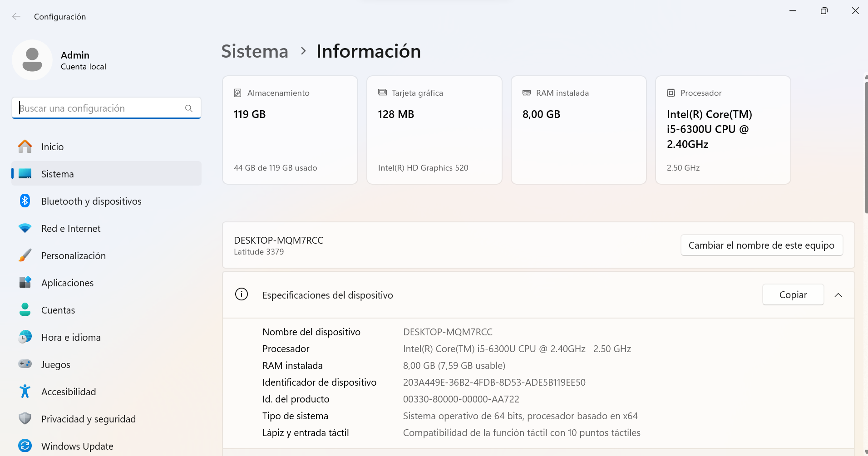Collapse the Especificaciones del dispositivo section
The width and height of the screenshot is (868, 456).
838,295
